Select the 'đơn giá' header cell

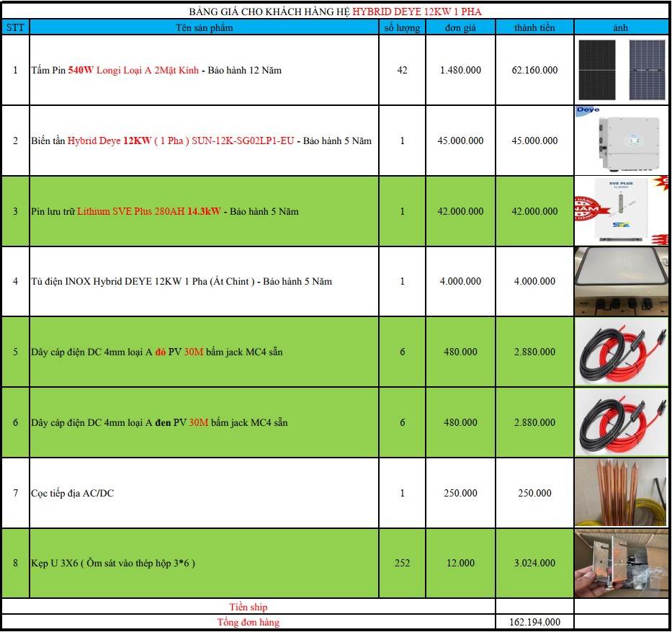pyautogui.click(x=460, y=27)
